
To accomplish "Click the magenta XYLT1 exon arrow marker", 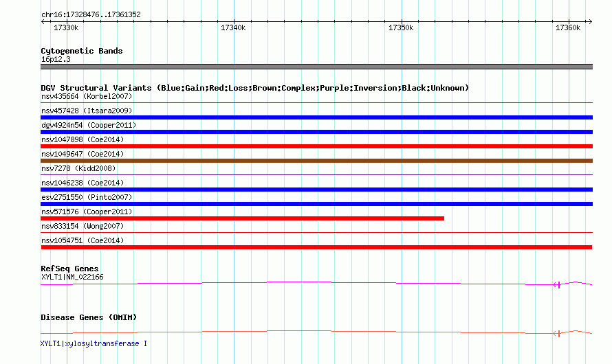I will [x=558, y=285].
